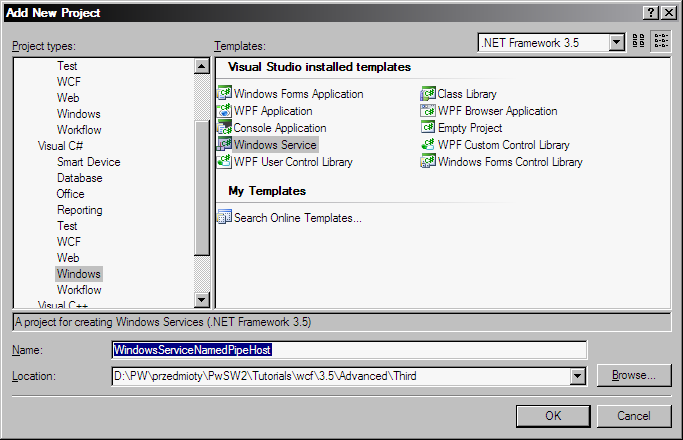Click the Class Library label
The width and height of the screenshot is (683, 440).
click(467, 94)
